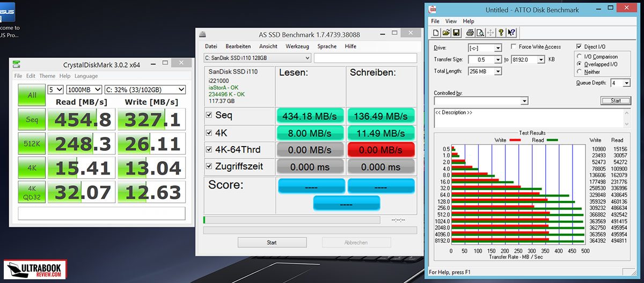This screenshot has height=283, width=644.
Task: Select the Overlapped I/O radio button
Action: pos(579,64)
